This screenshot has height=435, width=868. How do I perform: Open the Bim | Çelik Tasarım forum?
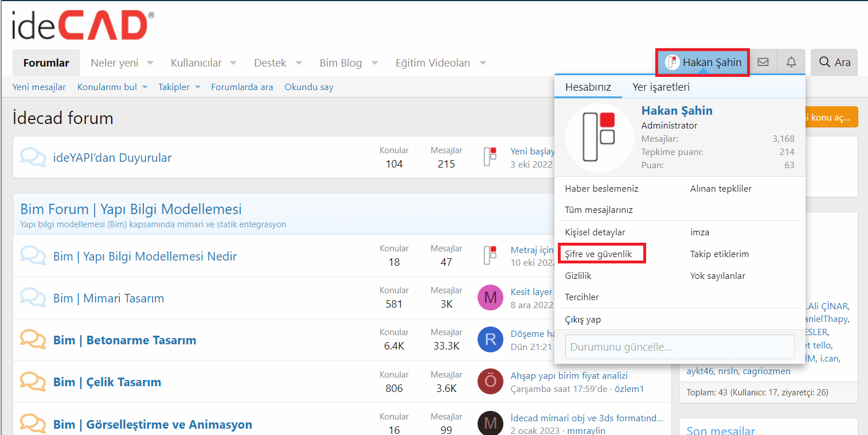[x=107, y=382]
